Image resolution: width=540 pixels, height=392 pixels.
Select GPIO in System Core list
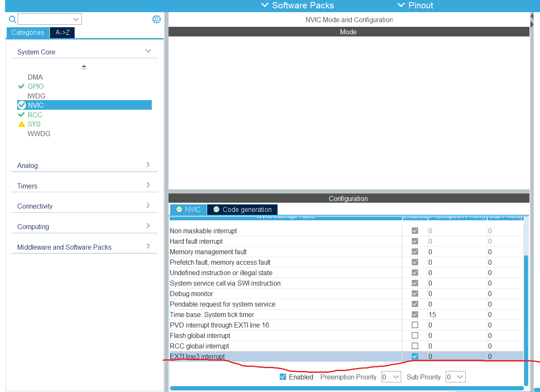pos(36,86)
